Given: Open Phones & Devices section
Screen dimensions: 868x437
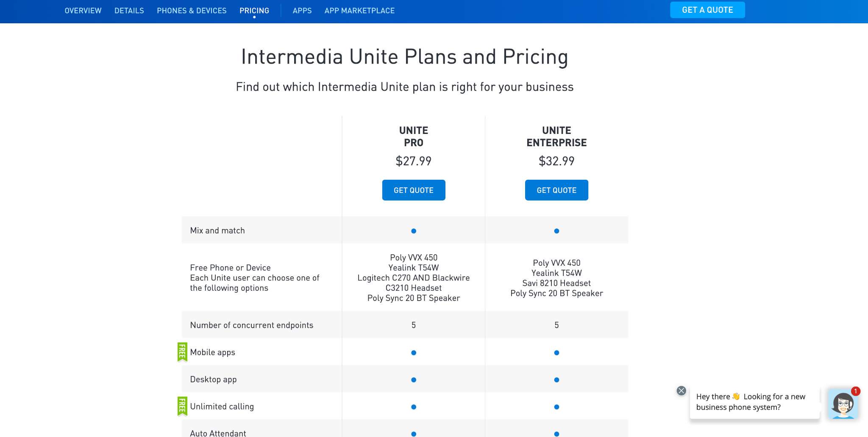Looking at the screenshot, I should [x=192, y=11].
